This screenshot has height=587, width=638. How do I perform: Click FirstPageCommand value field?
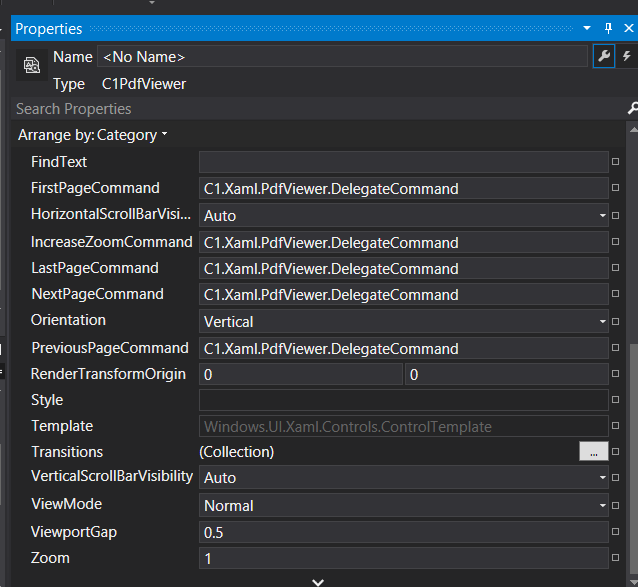pos(404,188)
